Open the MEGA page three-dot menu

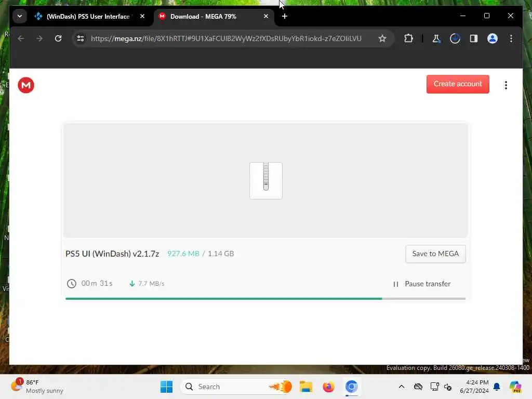[x=506, y=85]
